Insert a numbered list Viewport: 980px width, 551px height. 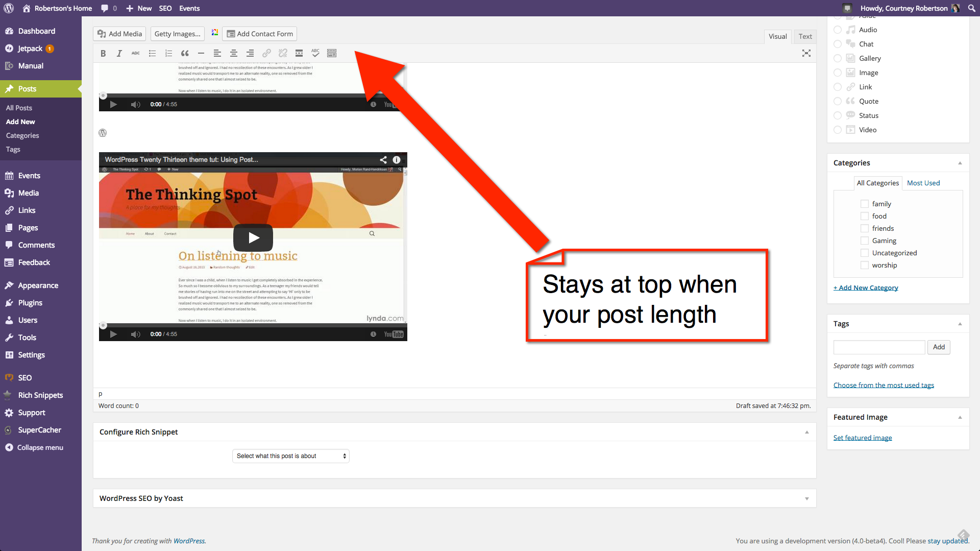click(168, 53)
